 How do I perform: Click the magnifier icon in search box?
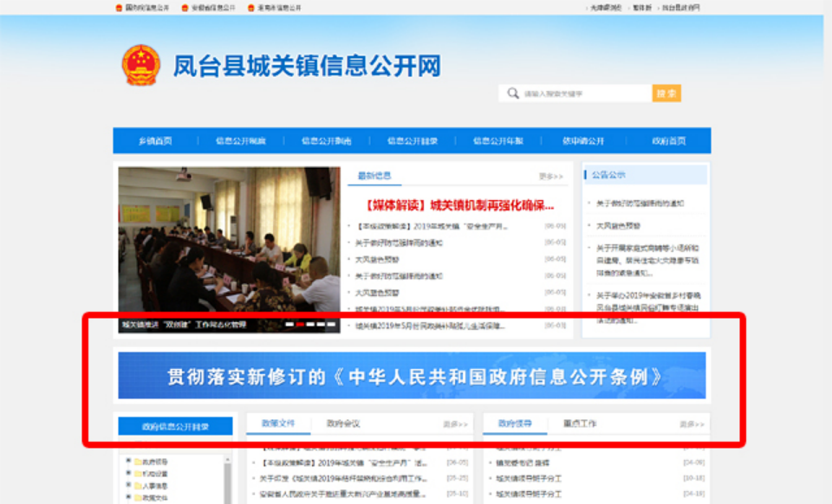pyautogui.click(x=513, y=94)
